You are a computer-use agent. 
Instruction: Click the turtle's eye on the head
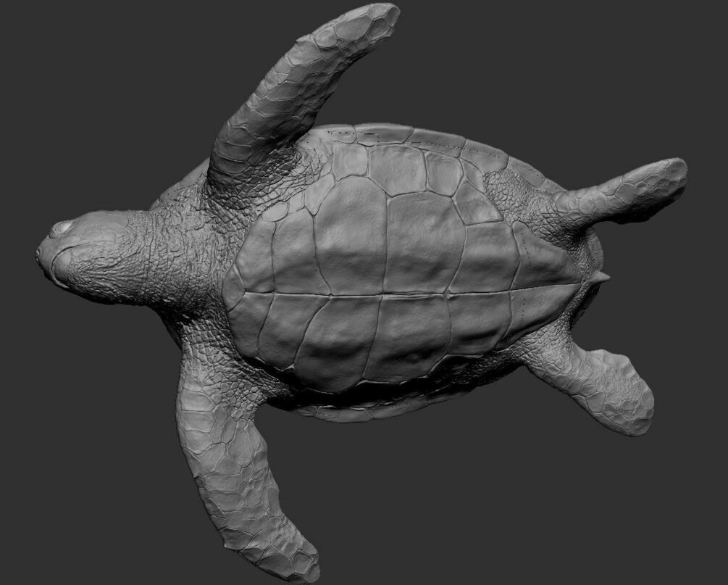62,228
